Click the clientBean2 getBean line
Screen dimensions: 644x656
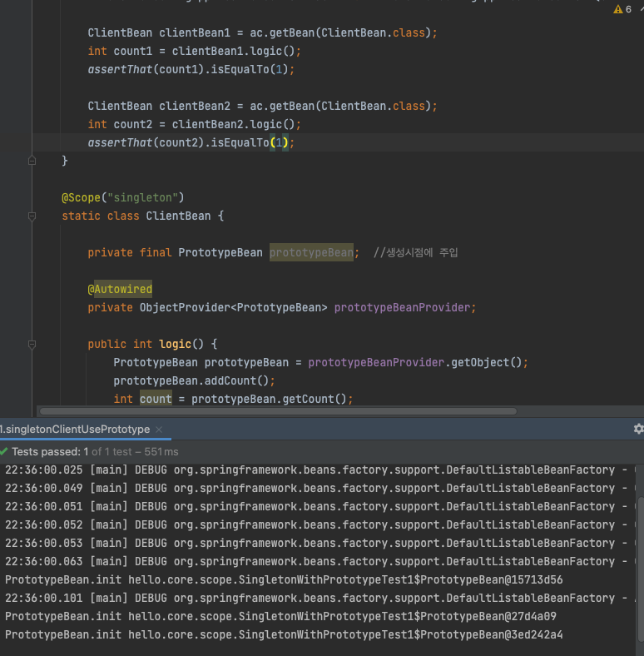click(x=262, y=106)
